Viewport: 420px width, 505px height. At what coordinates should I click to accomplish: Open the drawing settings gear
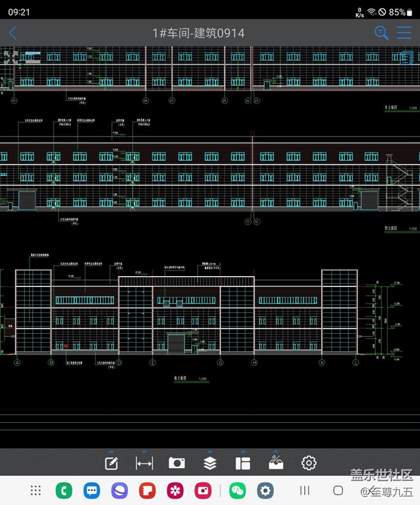[x=309, y=463]
